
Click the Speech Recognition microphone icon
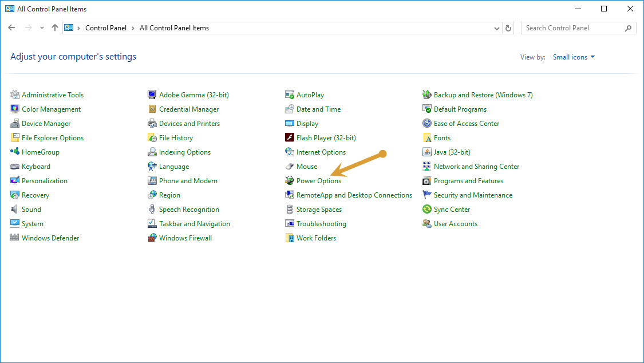point(152,210)
